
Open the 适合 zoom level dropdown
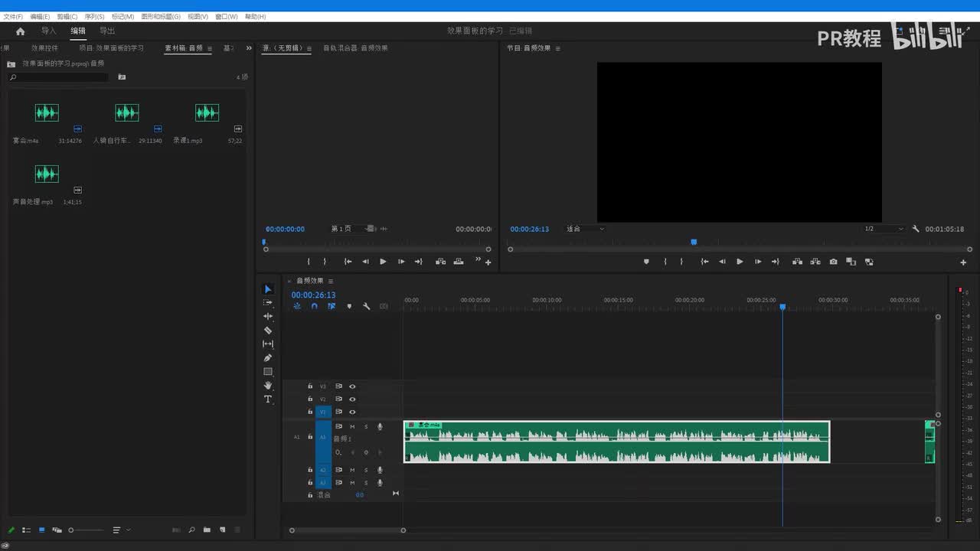(585, 229)
